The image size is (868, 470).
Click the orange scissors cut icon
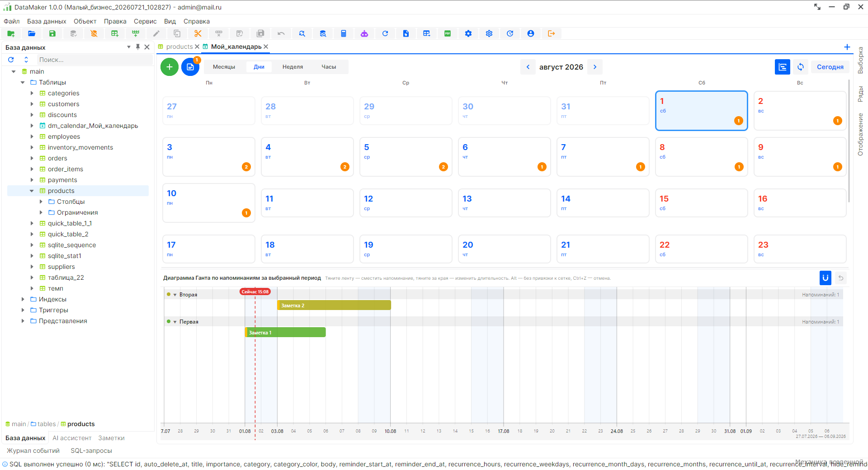pos(198,33)
